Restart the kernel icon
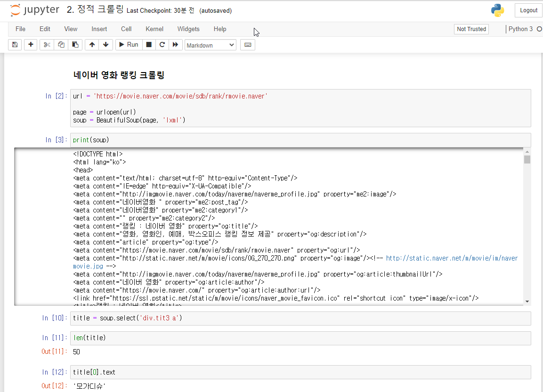The width and height of the screenshot is (543, 392). pyautogui.click(x=162, y=45)
